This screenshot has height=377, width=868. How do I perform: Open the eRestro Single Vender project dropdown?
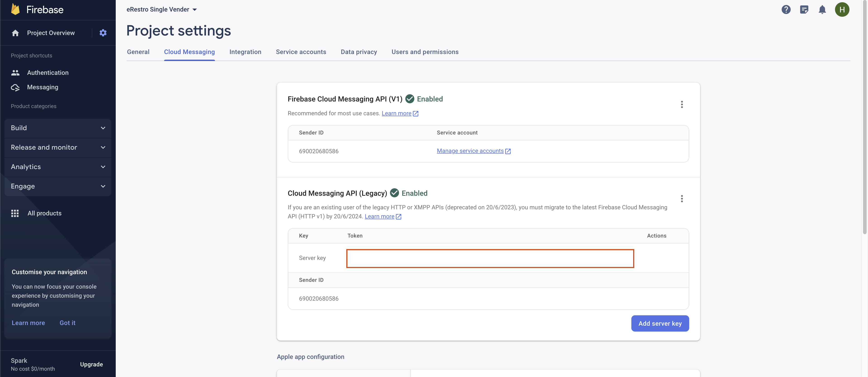coord(161,9)
